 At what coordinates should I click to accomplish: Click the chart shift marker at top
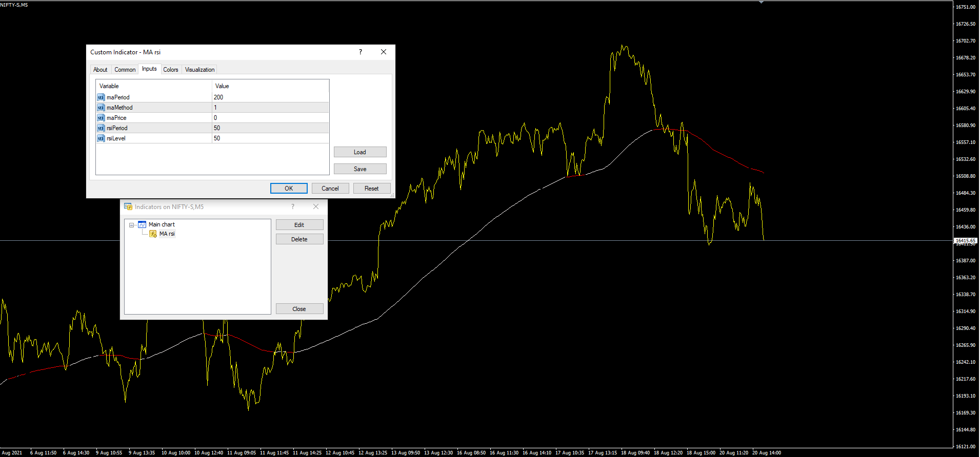tap(761, 2)
